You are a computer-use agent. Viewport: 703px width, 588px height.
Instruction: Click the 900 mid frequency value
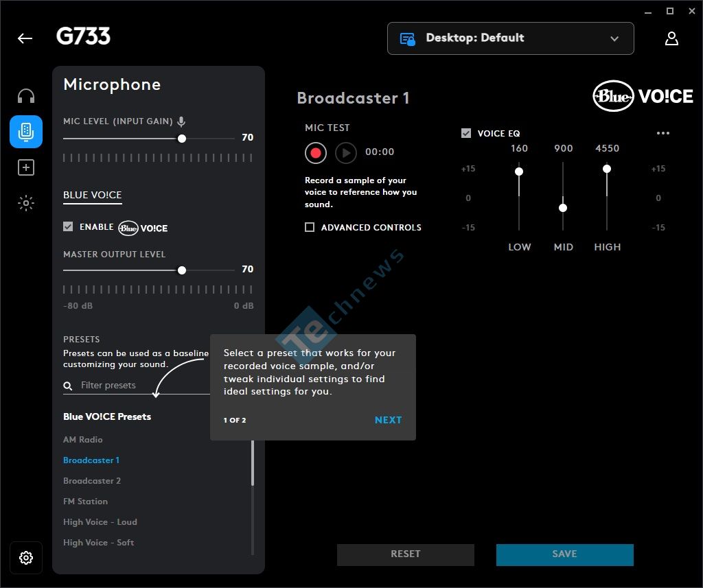point(563,148)
